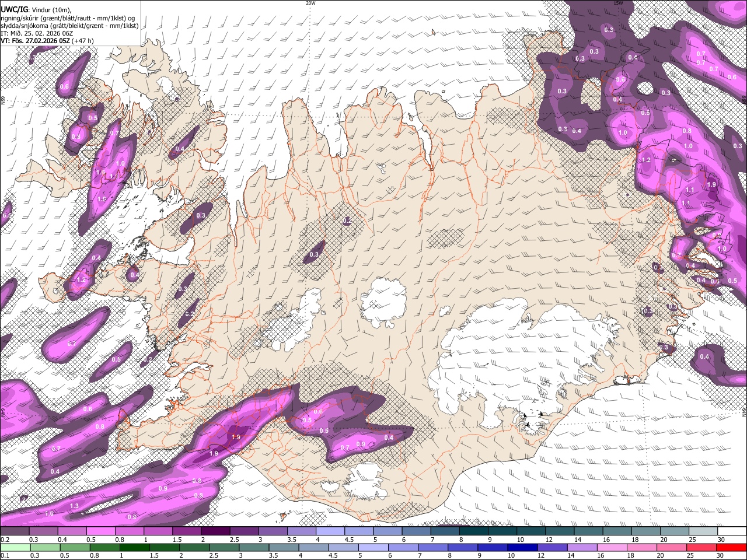The image size is (747, 560).
Task: Pick snow scale swatch between 0.2 and 0.3
Action: click(x=14, y=531)
